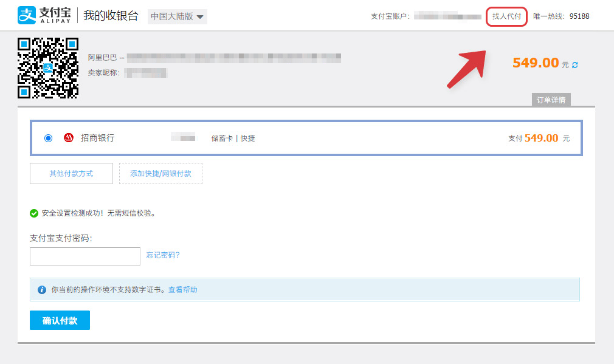The height and width of the screenshot is (364, 614).
Task: Click the 我的收银台 title text
Action: 111,16
